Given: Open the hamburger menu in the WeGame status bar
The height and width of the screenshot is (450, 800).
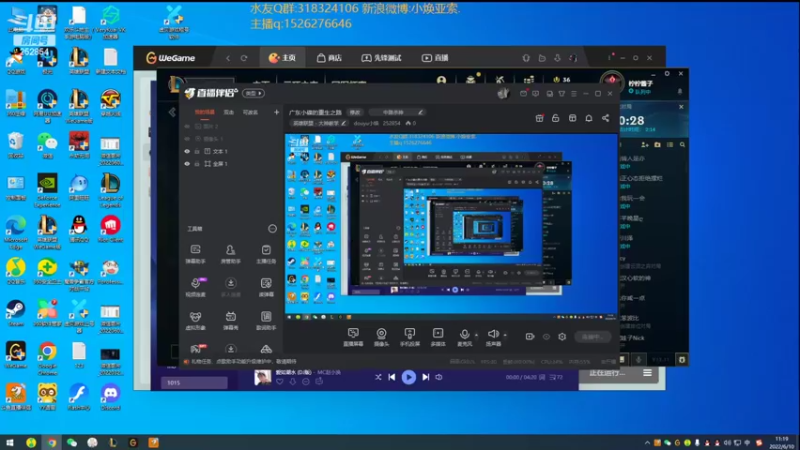Looking at the screenshot, I should pos(647,373).
